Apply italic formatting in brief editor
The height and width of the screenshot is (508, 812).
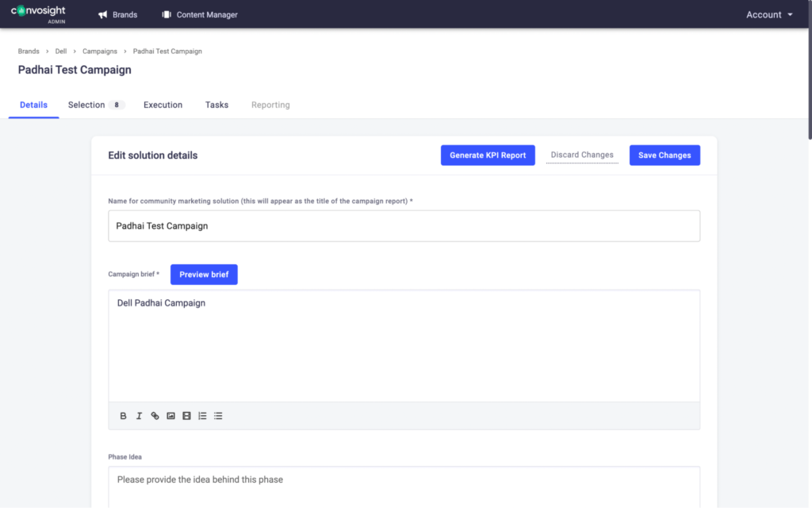pos(139,416)
